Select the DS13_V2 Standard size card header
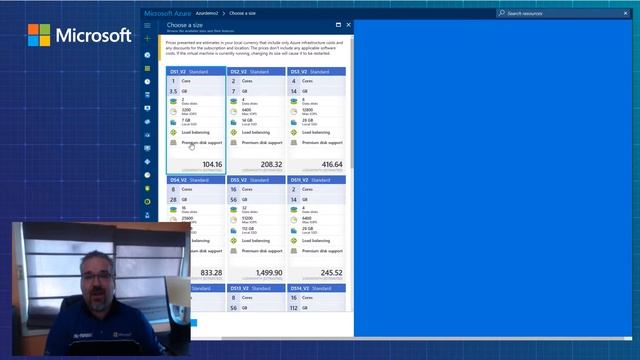Viewport: 640px width, 360px height. pyautogui.click(x=256, y=288)
